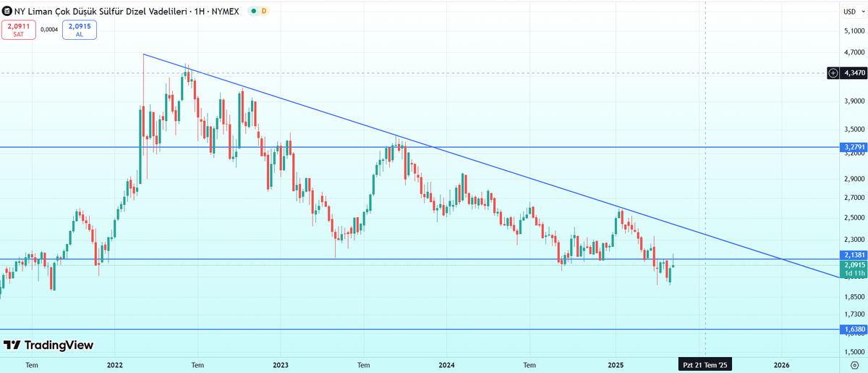The height and width of the screenshot is (373, 868).
Task: Click the 2022 label on the time axis
Action: 114,365
